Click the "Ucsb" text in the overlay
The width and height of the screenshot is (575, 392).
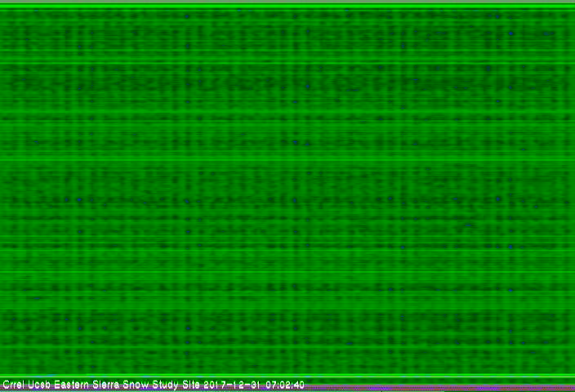coord(36,385)
